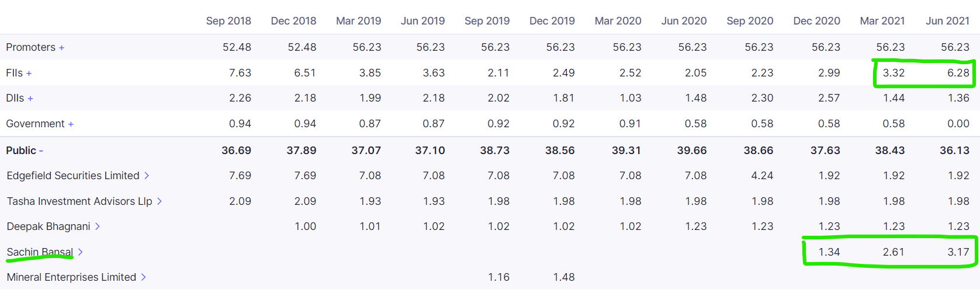Open Edgefield Securities Limited shareholder link
Screen dimensions: 980x293
coord(73,176)
